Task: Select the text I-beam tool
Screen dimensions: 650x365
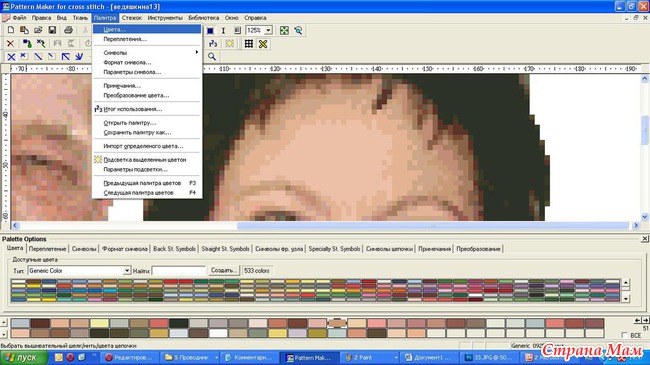Action: (x=223, y=31)
